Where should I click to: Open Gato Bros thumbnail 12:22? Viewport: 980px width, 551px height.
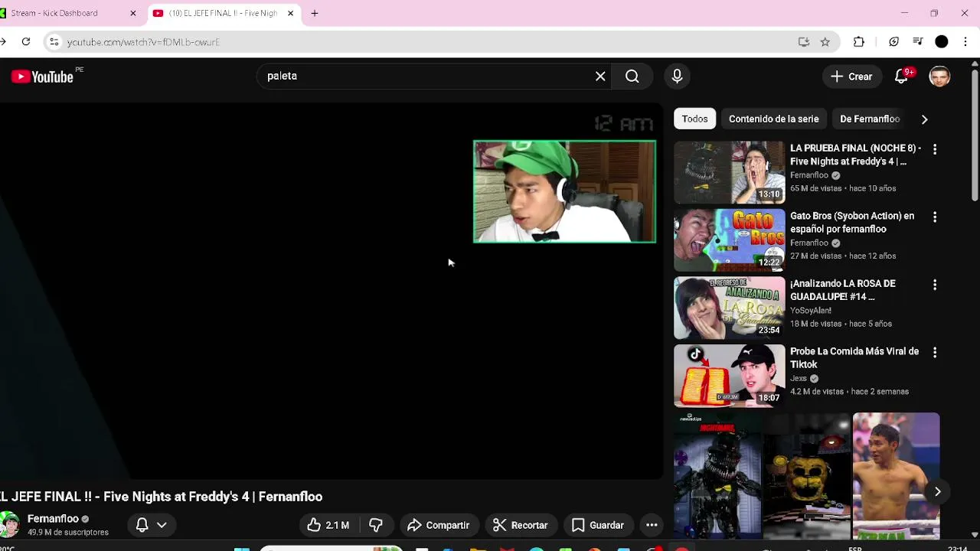pos(729,240)
